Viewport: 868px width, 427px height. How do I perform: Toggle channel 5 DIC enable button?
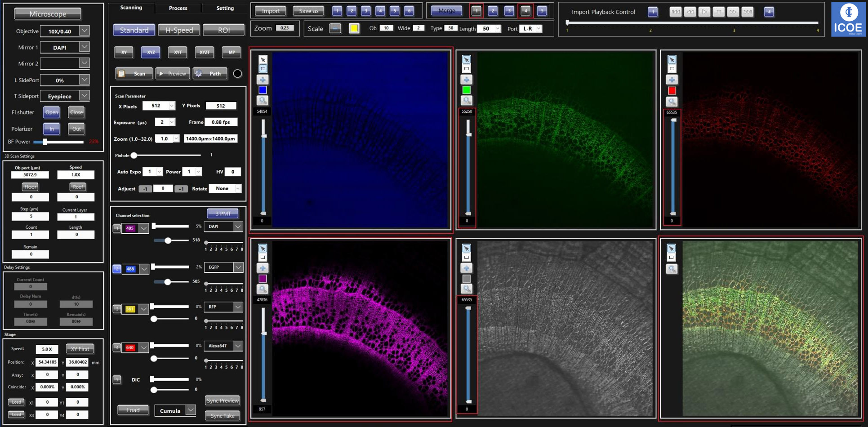pyautogui.click(x=117, y=379)
